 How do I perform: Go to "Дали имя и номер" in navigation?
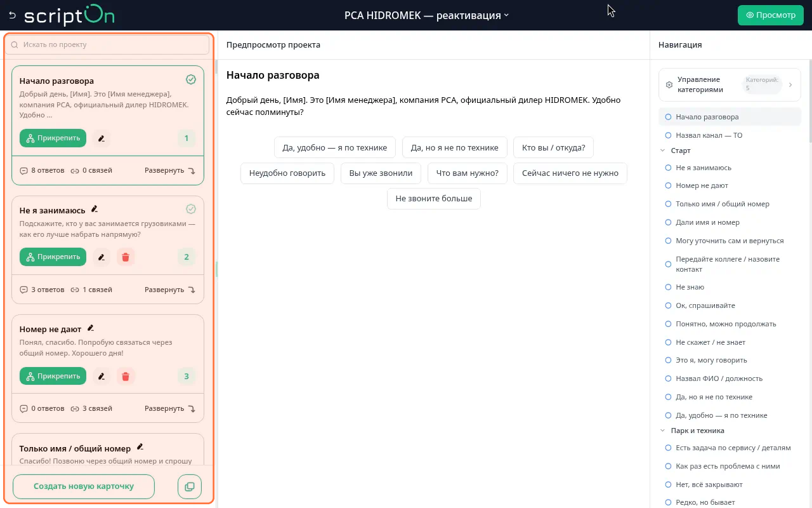pyautogui.click(x=707, y=222)
